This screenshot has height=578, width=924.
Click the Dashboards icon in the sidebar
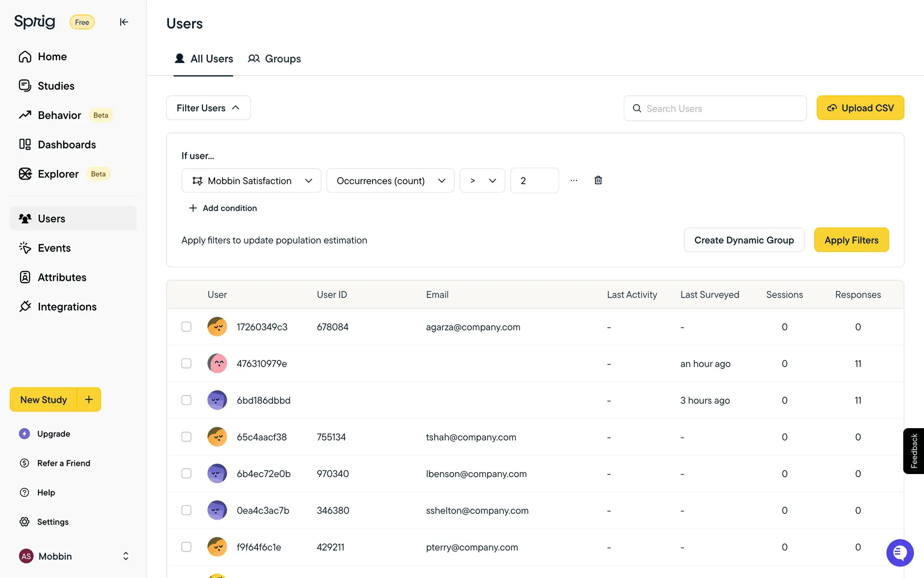pyautogui.click(x=25, y=144)
